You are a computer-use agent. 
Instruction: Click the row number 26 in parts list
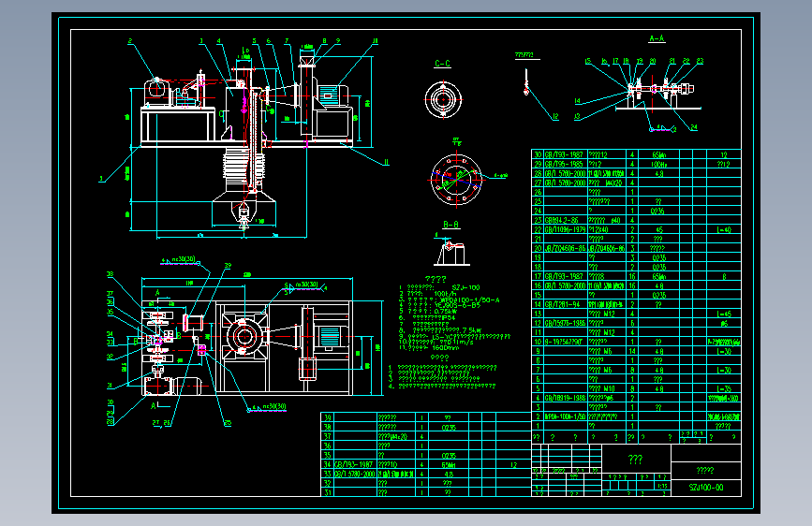pyautogui.click(x=538, y=192)
